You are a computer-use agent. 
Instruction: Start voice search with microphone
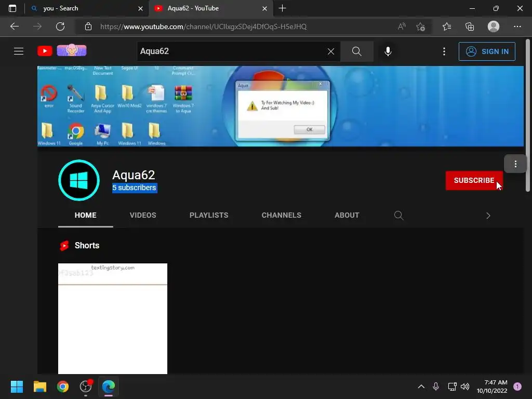point(388,51)
